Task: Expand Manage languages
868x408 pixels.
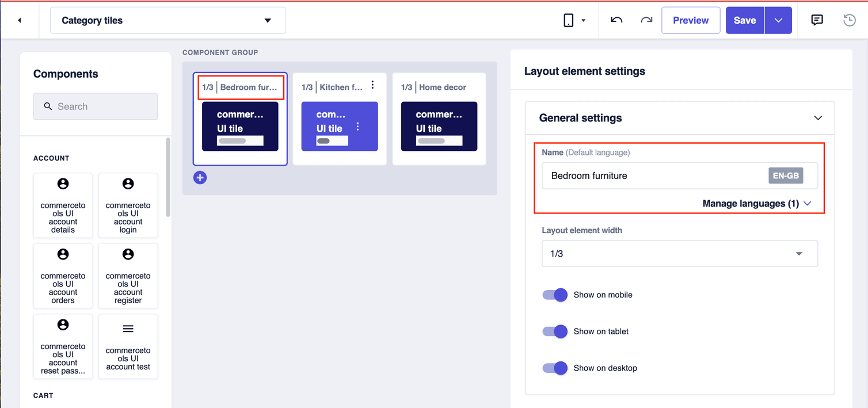Action: point(757,203)
